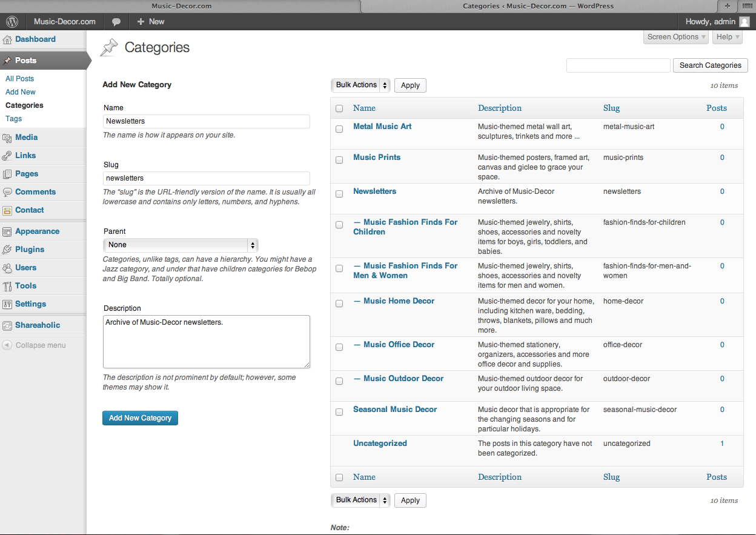Click the Collapse menu arrow icon

point(7,345)
